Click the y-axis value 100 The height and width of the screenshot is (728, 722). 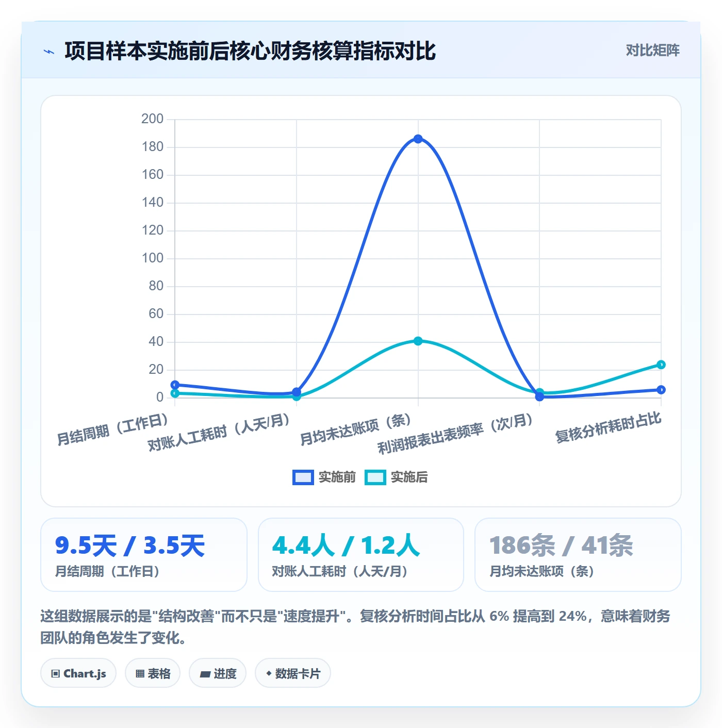pos(153,258)
